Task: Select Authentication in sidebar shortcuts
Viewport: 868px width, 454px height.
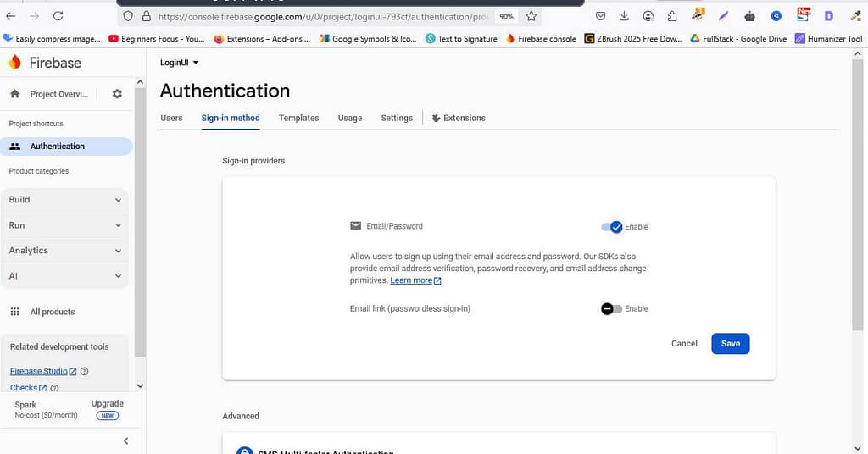Action: [x=66, y=146]
